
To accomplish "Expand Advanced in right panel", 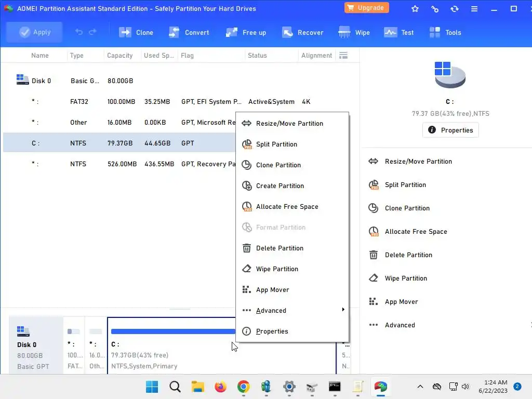I will (x=392, y=325).
